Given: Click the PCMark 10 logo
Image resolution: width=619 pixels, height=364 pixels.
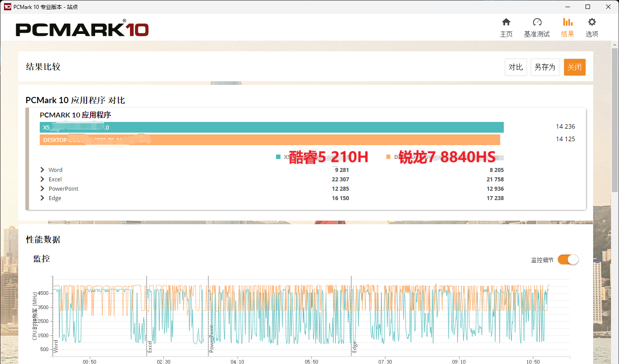Looking at the screenshot, I should (x=82, y=29).
